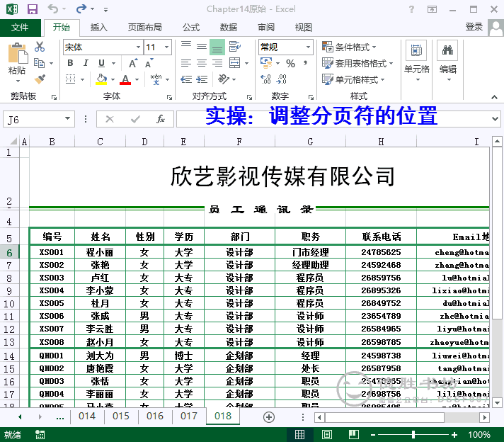Image resolution: width=504 pixels, height=442 pixels.
Task: Click Increase Decimal icon
Action: coord(266,79)
